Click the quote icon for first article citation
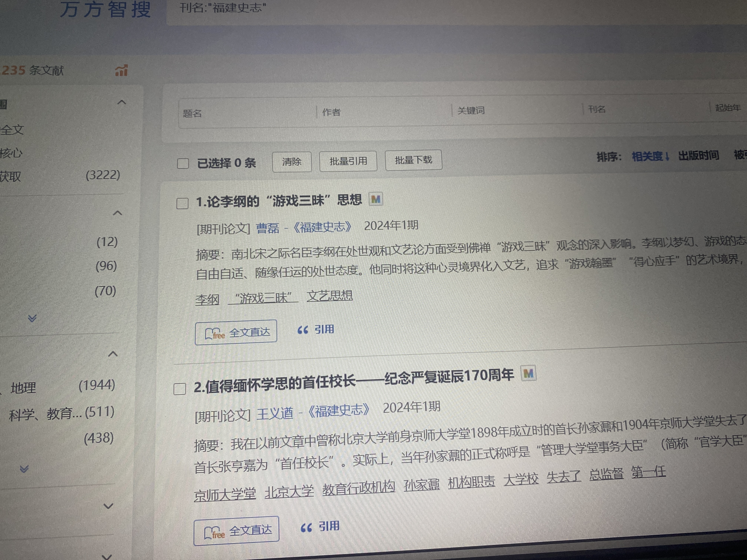The image size is (747, 560). click(x=303, y=330)
